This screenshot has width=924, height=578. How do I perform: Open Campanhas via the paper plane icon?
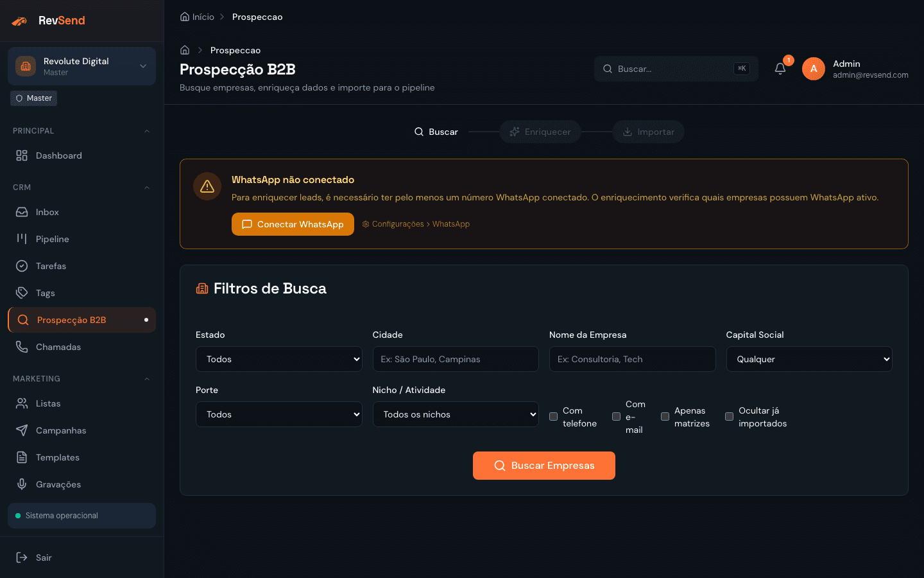(x=23, y=430)
